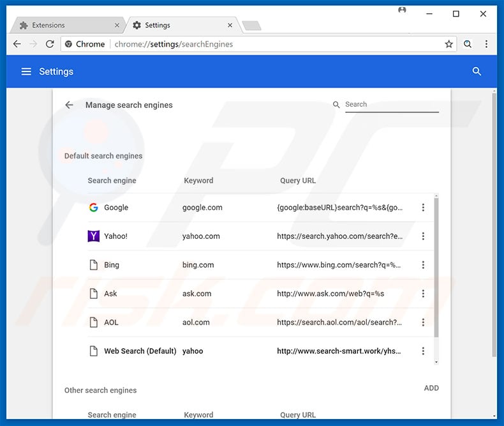Click the yahoo keyword of Web Search
504x426 pixels.
pyautogui.click(x=193, y=351)
